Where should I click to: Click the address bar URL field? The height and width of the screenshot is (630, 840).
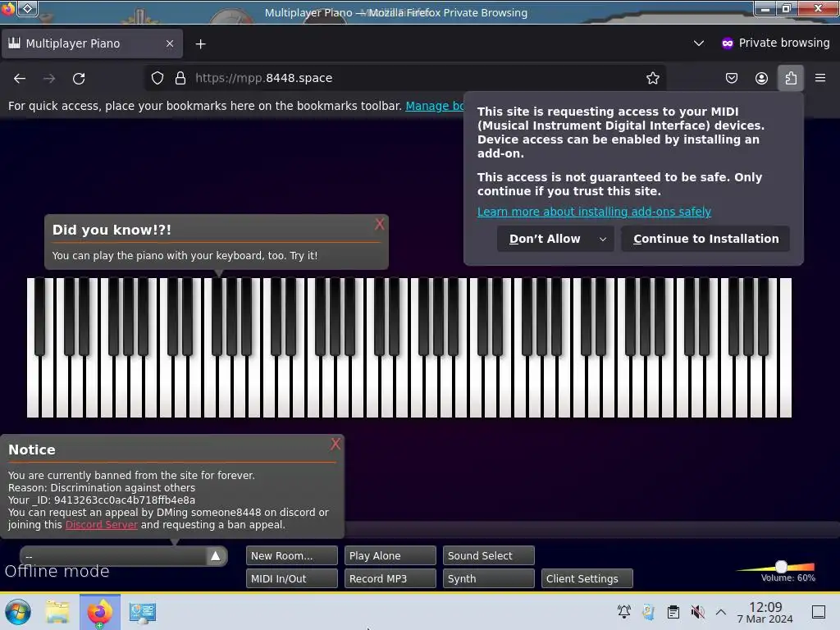(407, 78)
